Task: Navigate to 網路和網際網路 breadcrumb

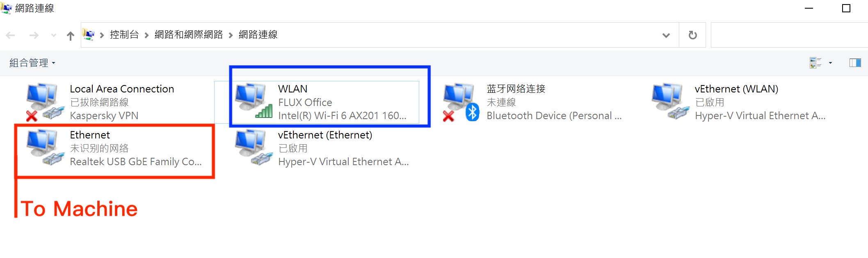Action: point(189,35)
